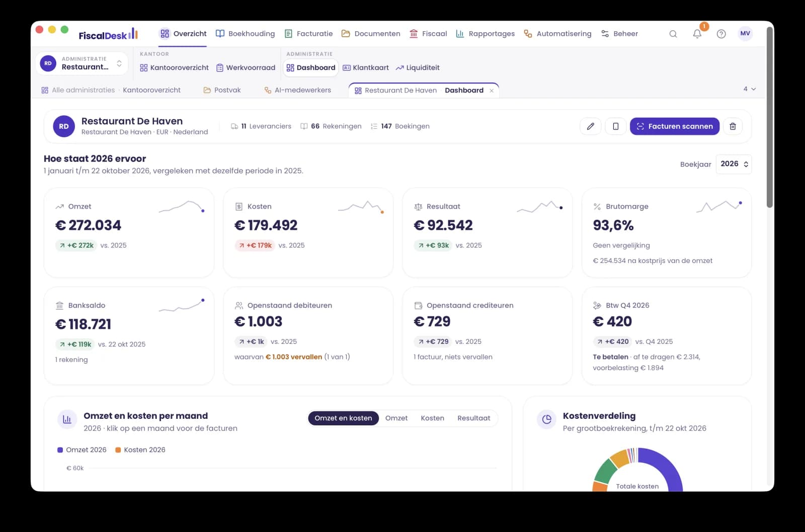Image resolution: width=805 pixels, height=532 pixels.
Task: Open the Fiscaal menu
Action: pyautogui.click(x=428, y=34)
